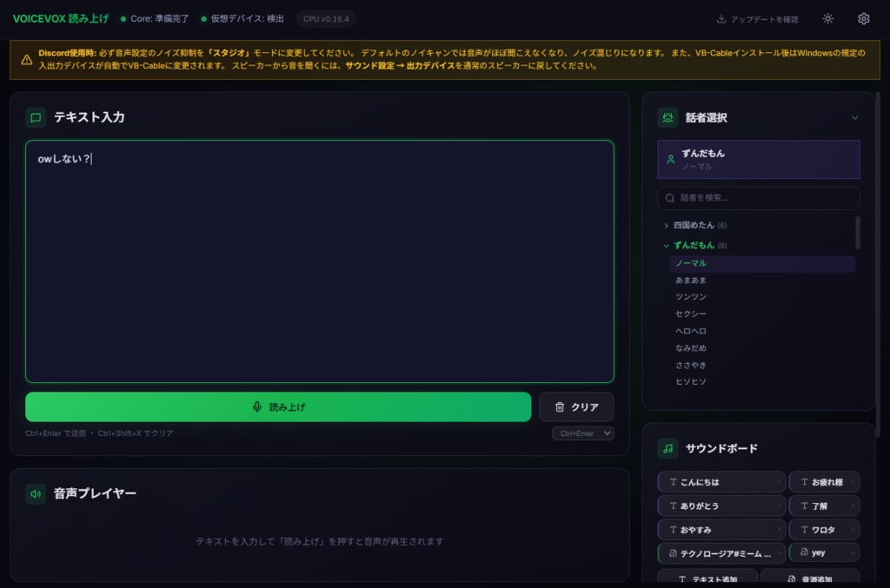Image resolution: width=890 pixels, height=588 pixels.
Task: Toggle the light theme sun icon
Action: pos(830,17)
